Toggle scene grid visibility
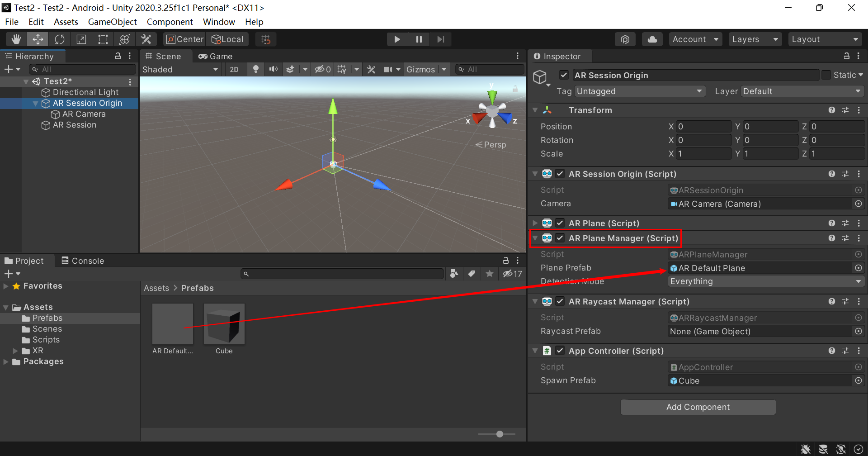The height and width of the screenshot is (456, 868). [342, 69]
